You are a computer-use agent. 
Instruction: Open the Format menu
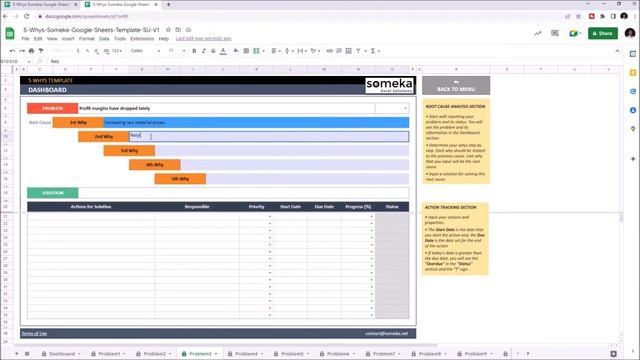tap(87, 39)
